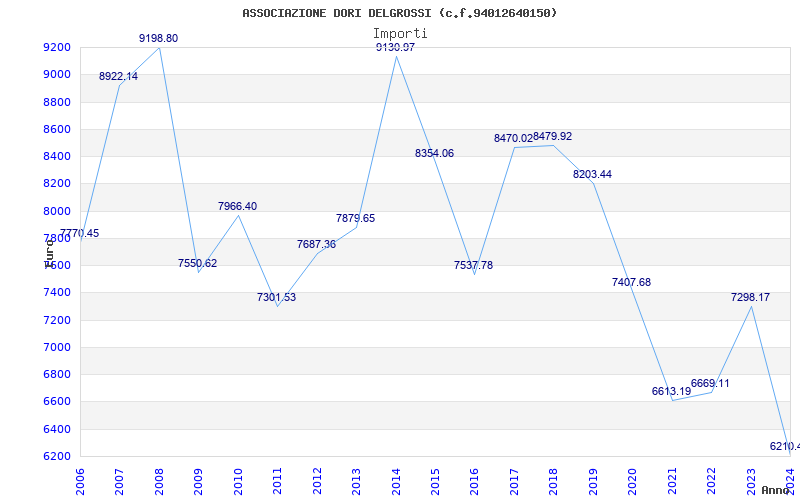Select data label 8203.44
Image resolution: width=800 pixels, height=500 pixels.
pos(592,174)
